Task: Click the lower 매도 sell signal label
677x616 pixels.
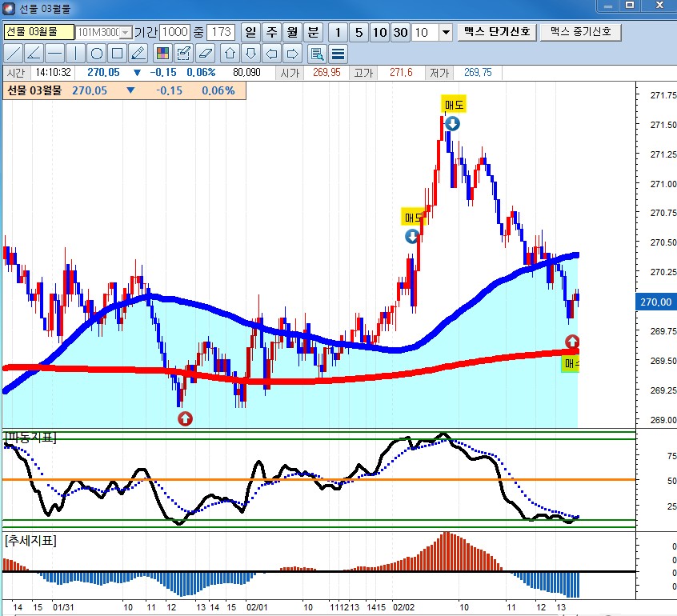Action: (x=413, y=217)
